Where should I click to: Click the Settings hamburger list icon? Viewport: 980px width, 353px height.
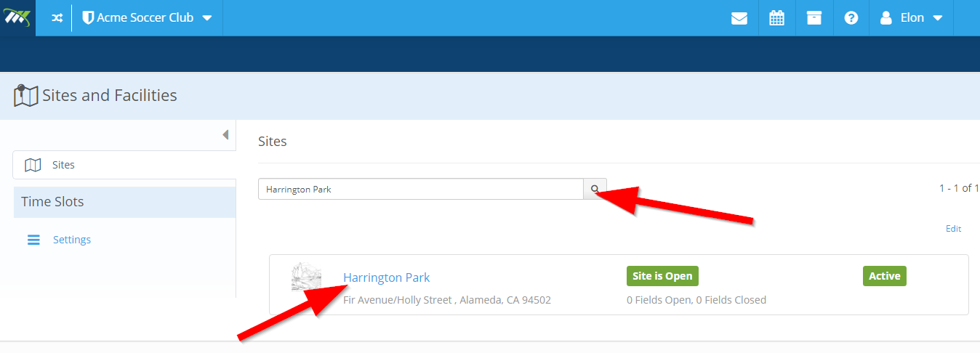[33, 240]
